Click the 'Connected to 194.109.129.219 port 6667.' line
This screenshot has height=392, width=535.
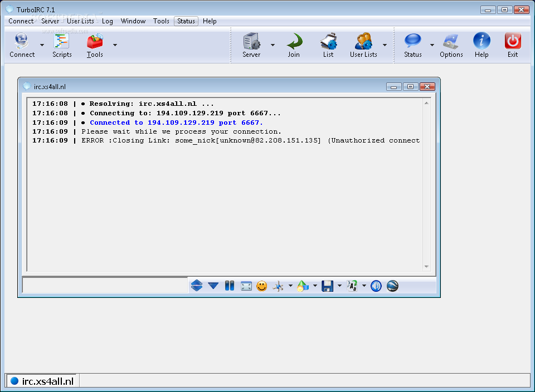click(x=177, y=122)
